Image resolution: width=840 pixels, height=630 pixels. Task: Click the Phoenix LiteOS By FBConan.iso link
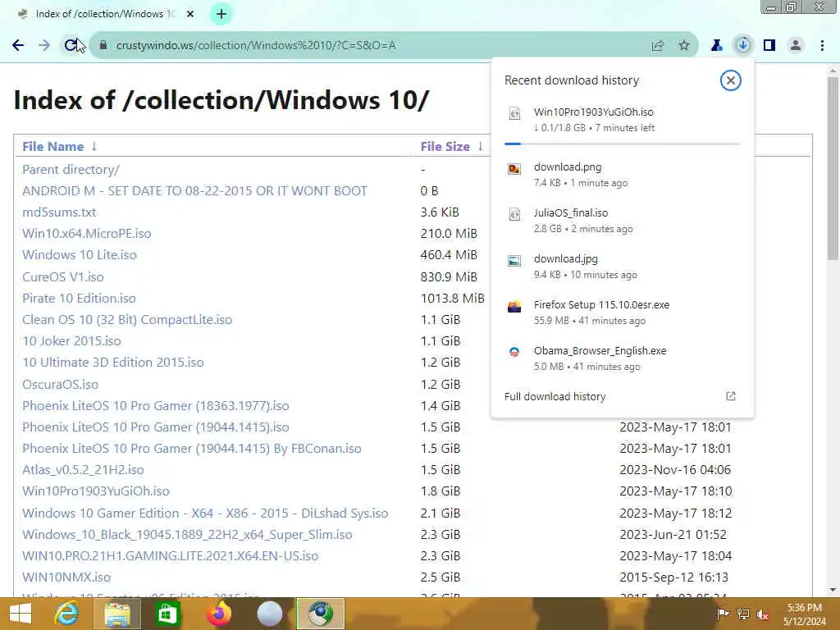coord(192,449)
